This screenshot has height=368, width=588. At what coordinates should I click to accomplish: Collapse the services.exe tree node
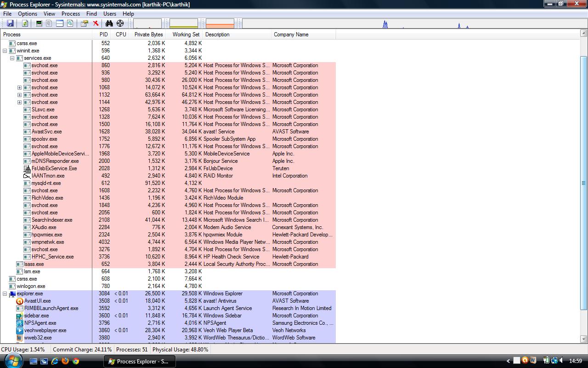pos(12,58)
